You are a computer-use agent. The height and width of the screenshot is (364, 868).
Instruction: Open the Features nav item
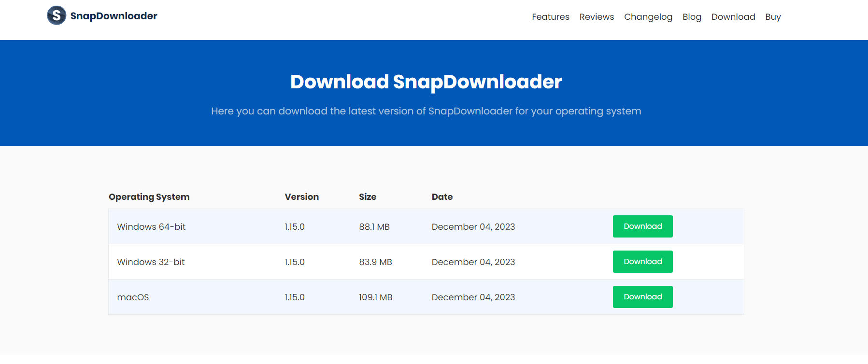click(x=551, y=17)
